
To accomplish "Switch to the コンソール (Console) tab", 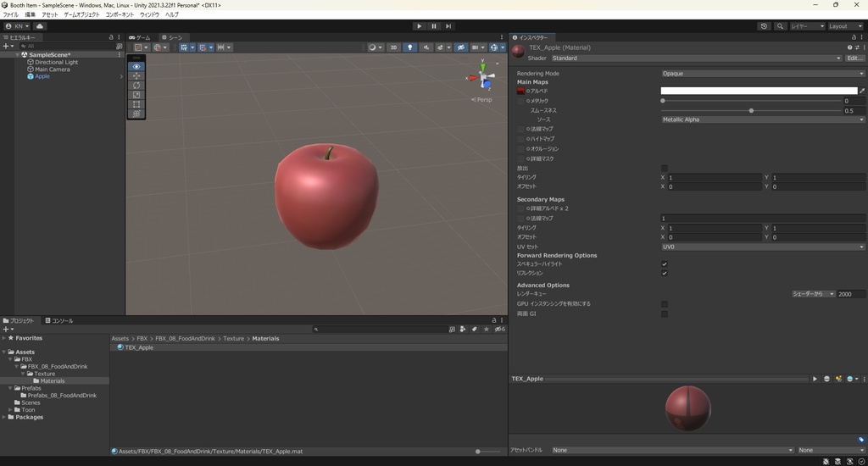I will coord(59,321).
